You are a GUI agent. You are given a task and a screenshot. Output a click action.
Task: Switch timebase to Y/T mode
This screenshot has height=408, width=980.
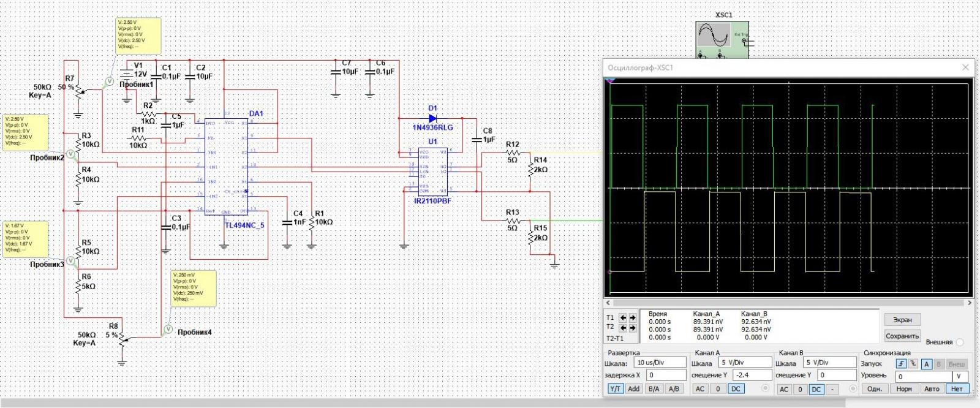[x=615, y=389]
